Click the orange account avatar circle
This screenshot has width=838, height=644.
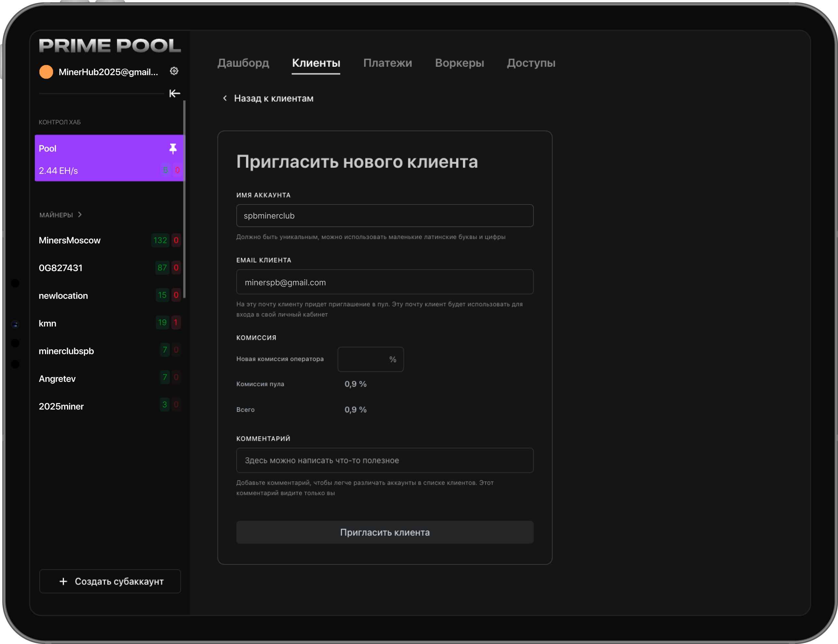tap(46, 71)
